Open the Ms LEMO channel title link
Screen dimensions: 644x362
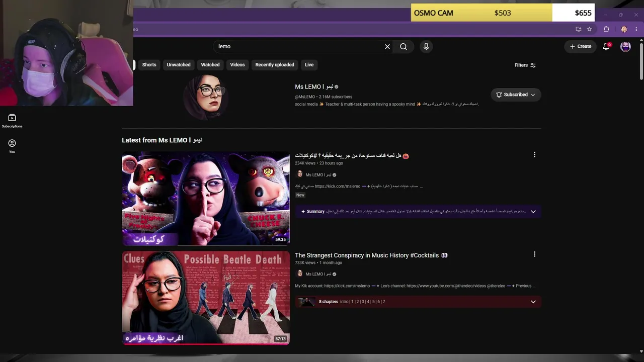[314, 86]
